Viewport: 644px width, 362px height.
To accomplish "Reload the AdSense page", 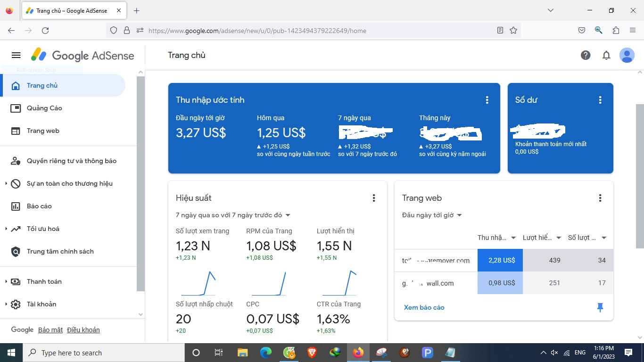I will tap(45, 30).
